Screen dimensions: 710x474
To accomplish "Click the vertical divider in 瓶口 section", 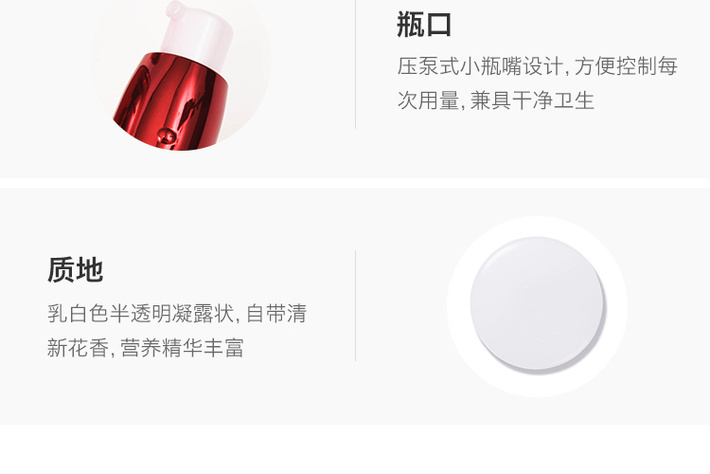I will point(355,64).
